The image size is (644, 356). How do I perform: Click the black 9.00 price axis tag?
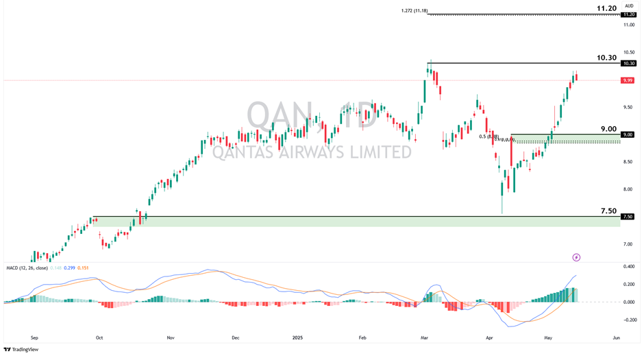coord(628,134)
